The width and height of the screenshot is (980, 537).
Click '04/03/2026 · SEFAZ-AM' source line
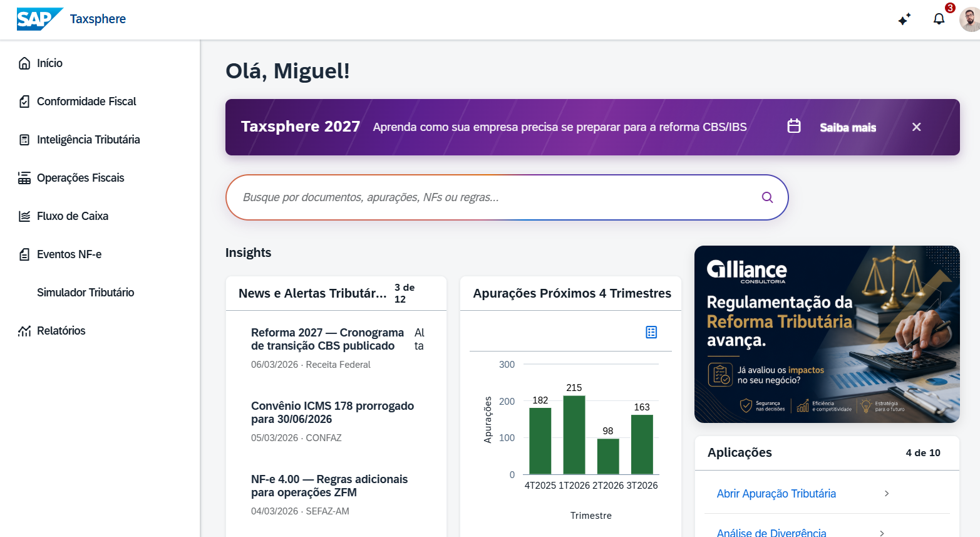300,511
